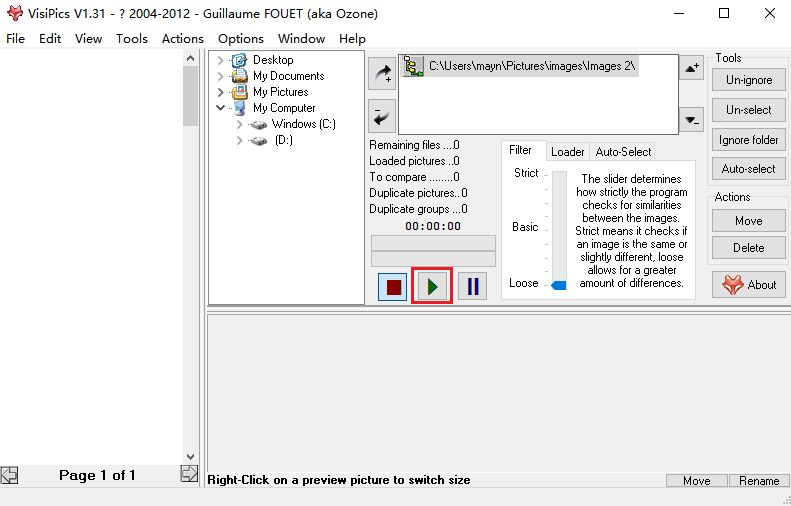Expand the (D:) drive node

(240, 140)
